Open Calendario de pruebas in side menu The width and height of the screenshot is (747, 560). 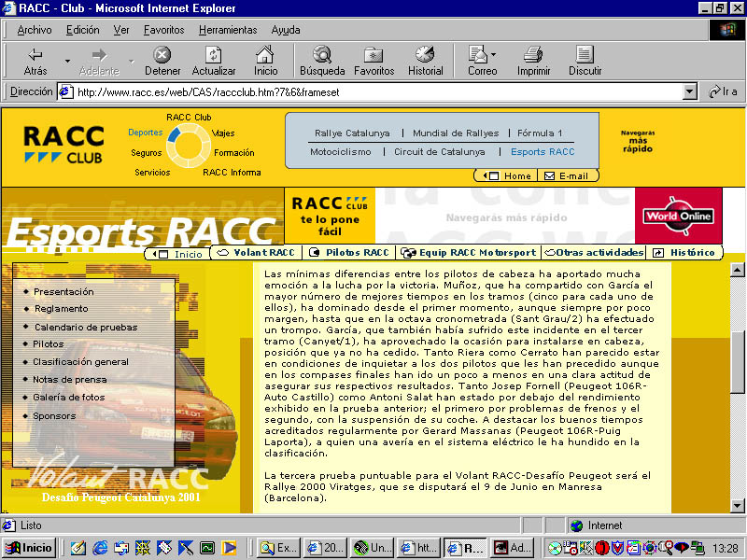coord(86,328)
